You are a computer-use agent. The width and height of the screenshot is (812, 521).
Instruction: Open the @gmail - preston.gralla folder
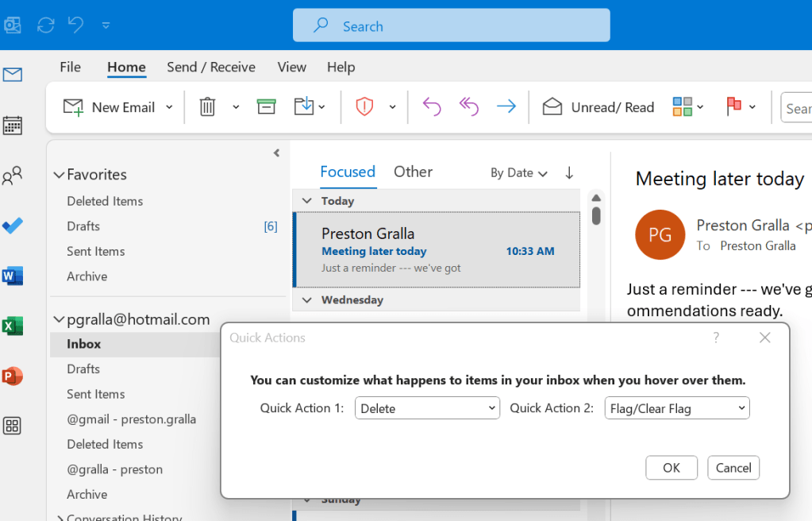coord(132,419)
